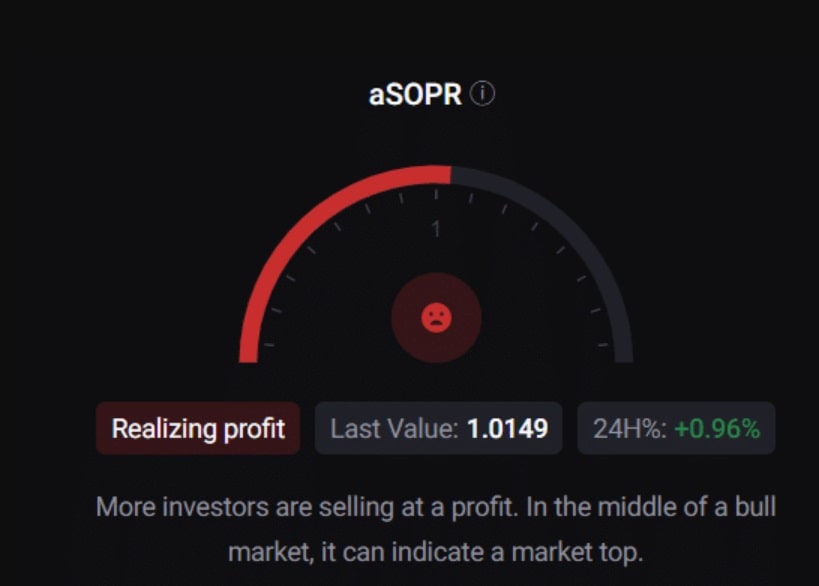The image size is (819, 586).
Task: Click the Last Value 1.0149 box
Action: pyautogui.click(x=439, y=428)
